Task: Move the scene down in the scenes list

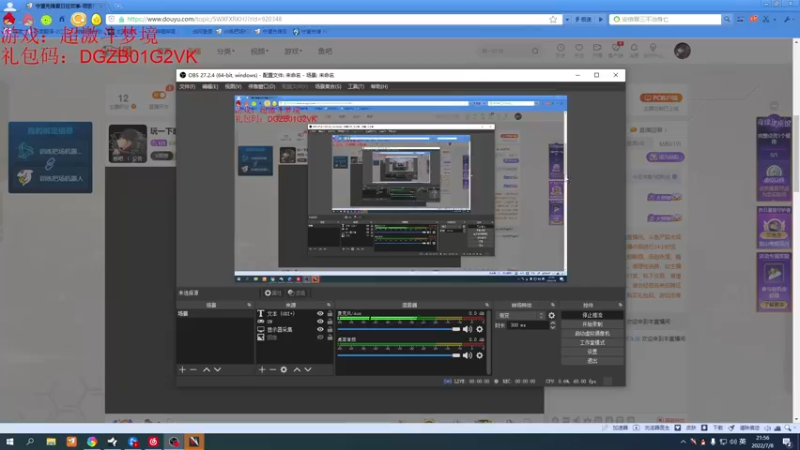Action: coord(218,369)
